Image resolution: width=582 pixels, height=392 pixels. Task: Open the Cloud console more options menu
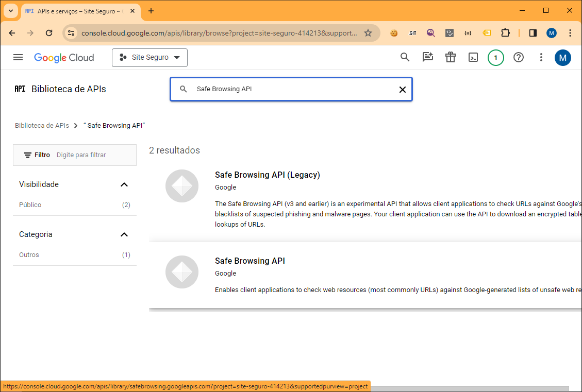pyautogui.click(x=541, y=58)
